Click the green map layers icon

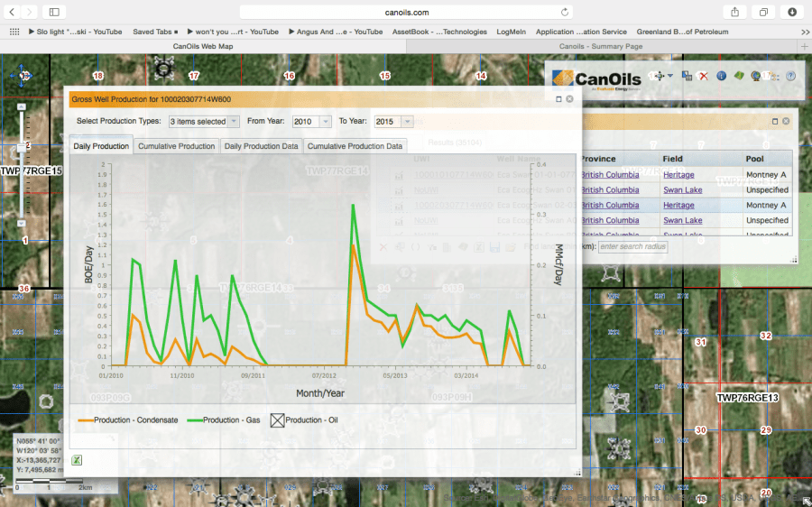(738, 77)
